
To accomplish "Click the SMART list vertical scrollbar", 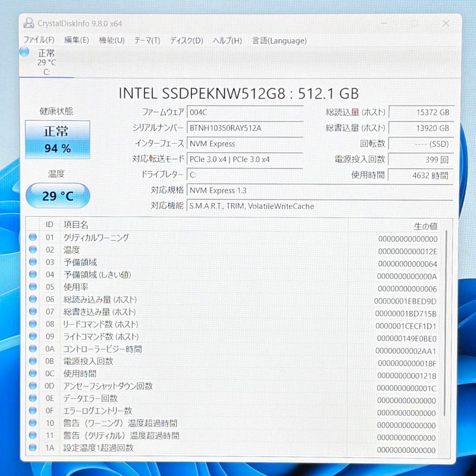I will point(445,323).
